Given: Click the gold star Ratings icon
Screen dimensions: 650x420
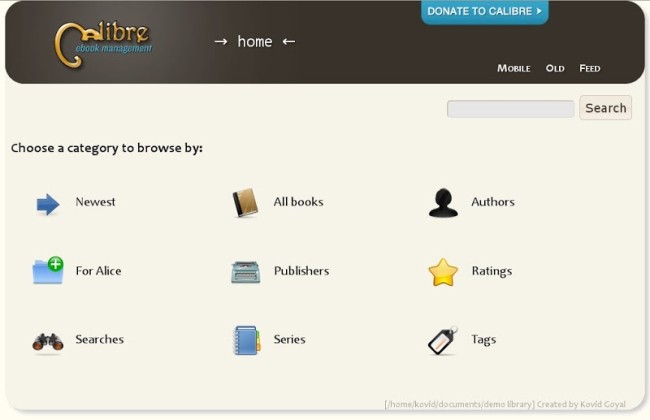Looking at the screenshot, I should pyautogui.click(x=443, y=272).
